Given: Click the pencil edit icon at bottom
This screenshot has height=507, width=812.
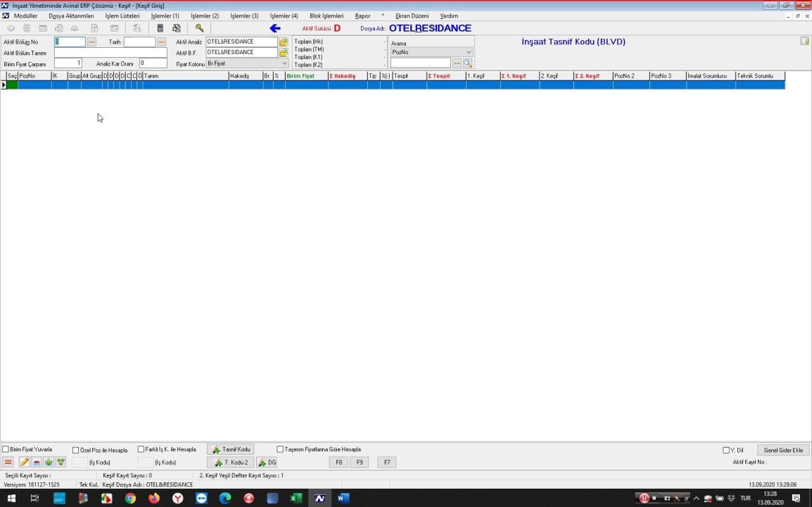Looking at the screenshot, I should 24,463.
